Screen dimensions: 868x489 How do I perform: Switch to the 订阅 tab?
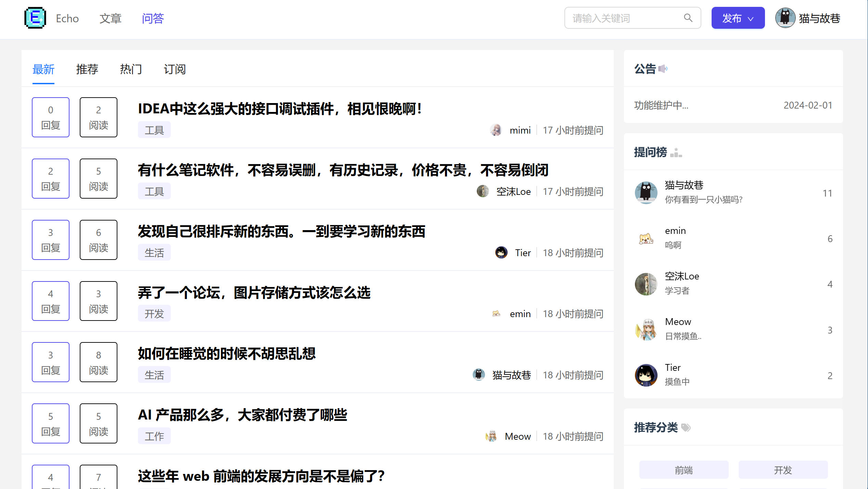click(175, 69)
